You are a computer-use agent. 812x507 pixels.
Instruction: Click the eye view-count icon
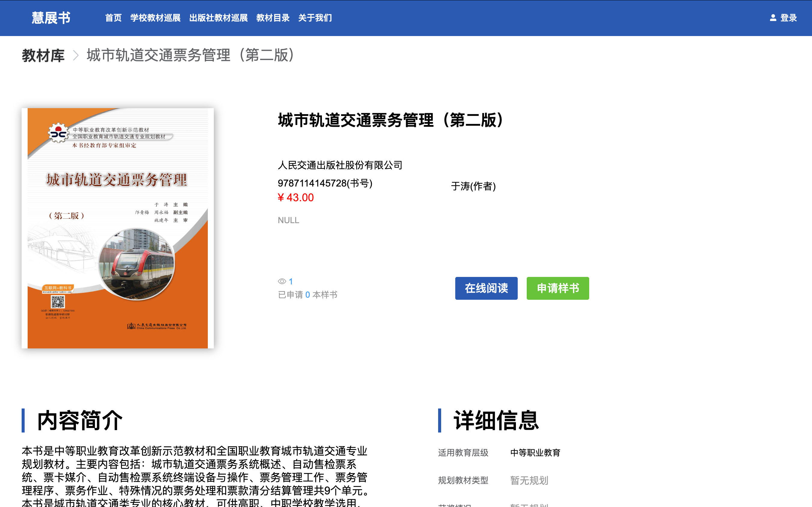282,281
